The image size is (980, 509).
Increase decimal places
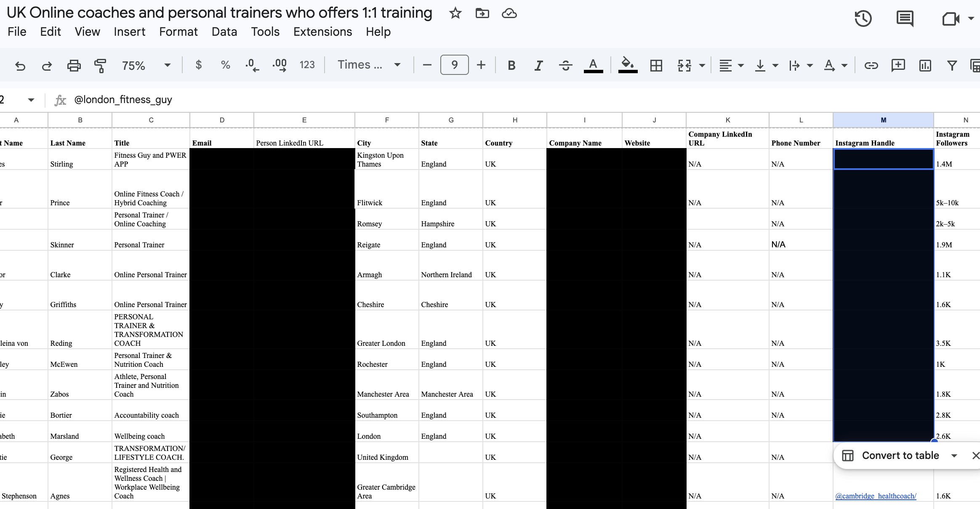tap(280, 65)
